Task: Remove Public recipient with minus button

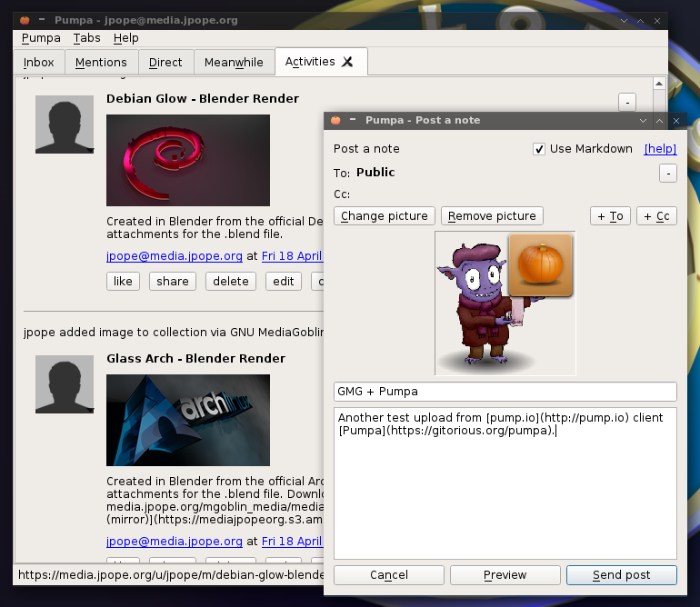Action: [668, 174]
